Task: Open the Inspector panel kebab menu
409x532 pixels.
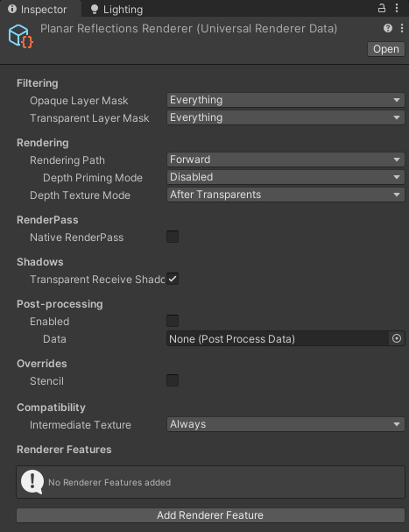Action: click(397, 8)
